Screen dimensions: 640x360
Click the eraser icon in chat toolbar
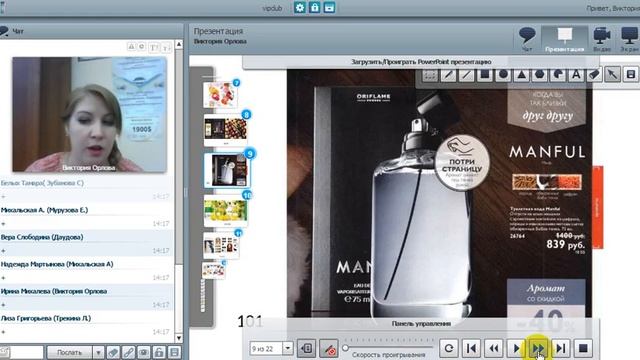point(113,352)
